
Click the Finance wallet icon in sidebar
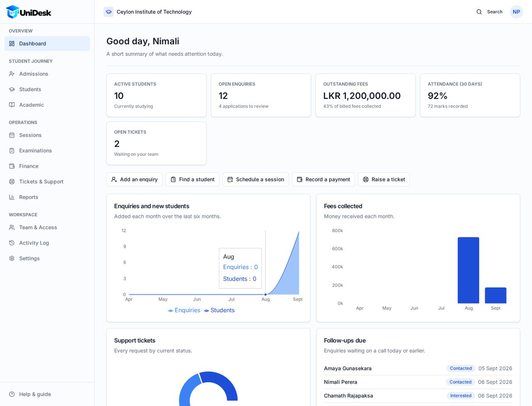[x=12, y=166]
